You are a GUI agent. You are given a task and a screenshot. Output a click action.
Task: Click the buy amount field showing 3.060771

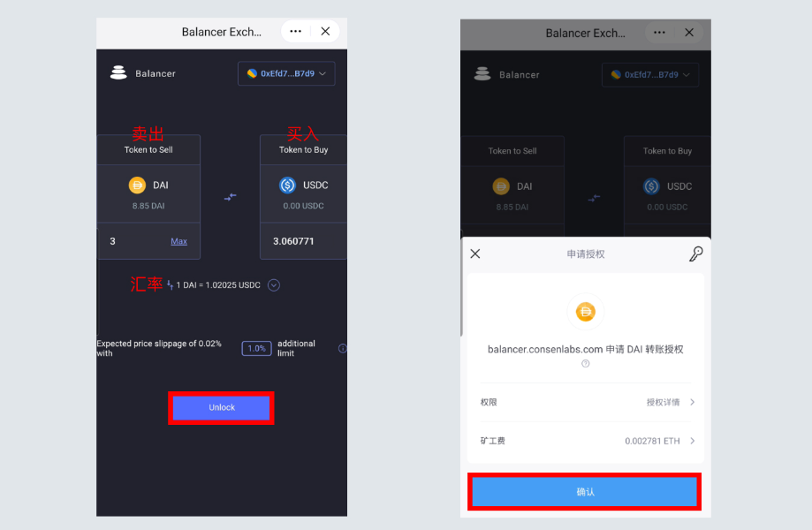pos(303,241)
